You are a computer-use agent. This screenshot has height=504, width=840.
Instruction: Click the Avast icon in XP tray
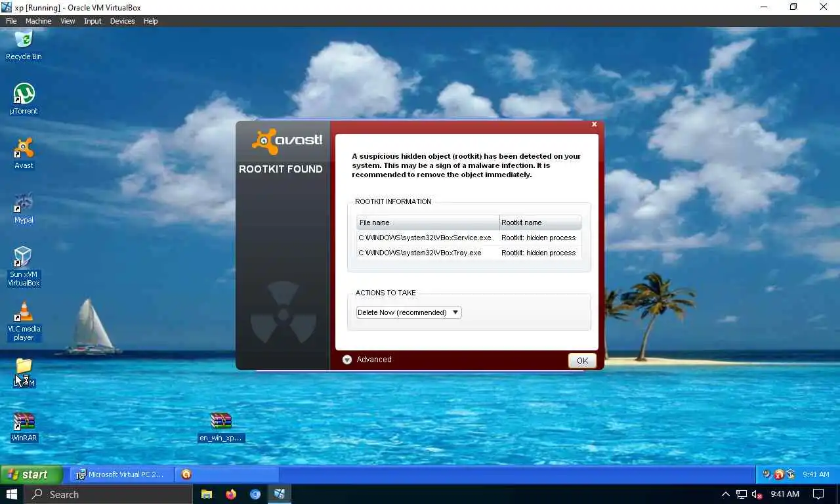coord(779,474)
